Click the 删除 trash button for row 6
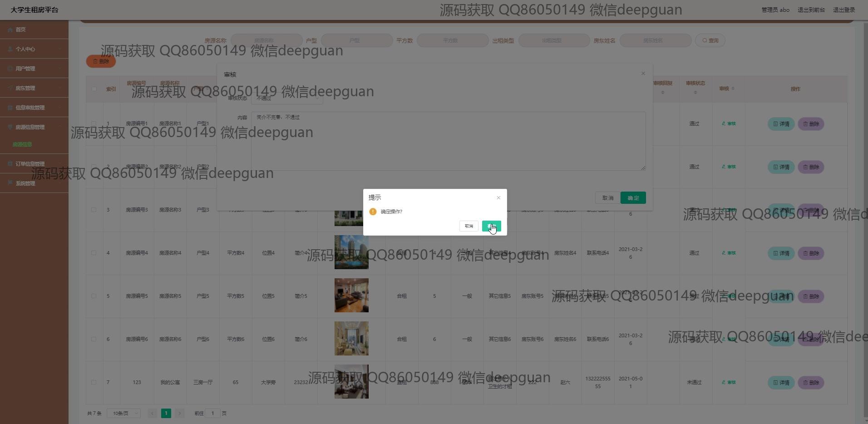Screen dimensions: 868x424 click(x=811, y=340)
